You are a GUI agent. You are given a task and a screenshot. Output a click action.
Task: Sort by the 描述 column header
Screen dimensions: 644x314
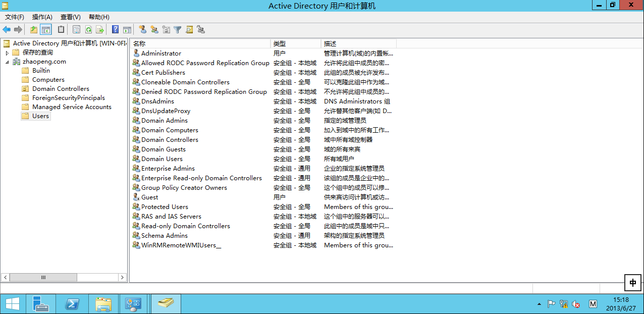coord(359,43)
